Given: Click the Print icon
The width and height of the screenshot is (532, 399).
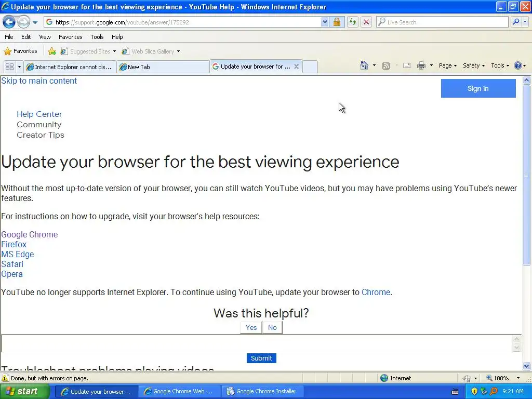Looking at the screenshot, I should (x=421, y=65).
